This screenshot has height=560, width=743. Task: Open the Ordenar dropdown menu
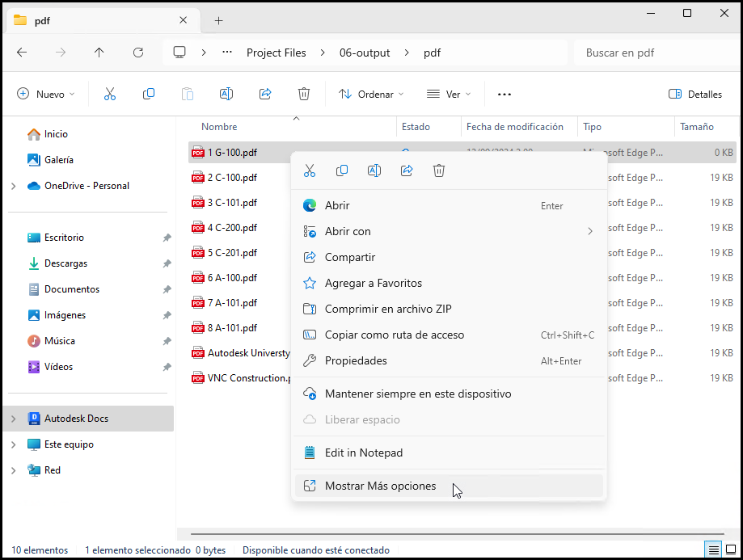click(371, 95)
